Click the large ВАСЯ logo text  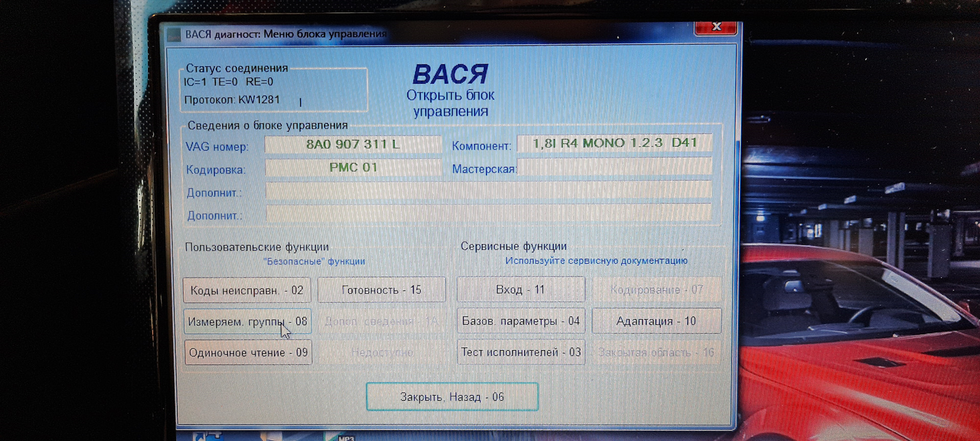450,75
